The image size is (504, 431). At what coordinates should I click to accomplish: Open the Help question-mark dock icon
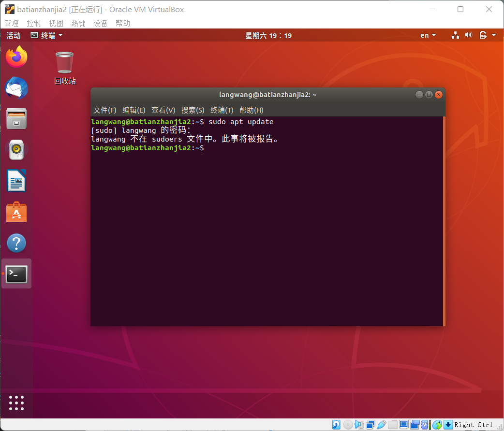point(16,243)
